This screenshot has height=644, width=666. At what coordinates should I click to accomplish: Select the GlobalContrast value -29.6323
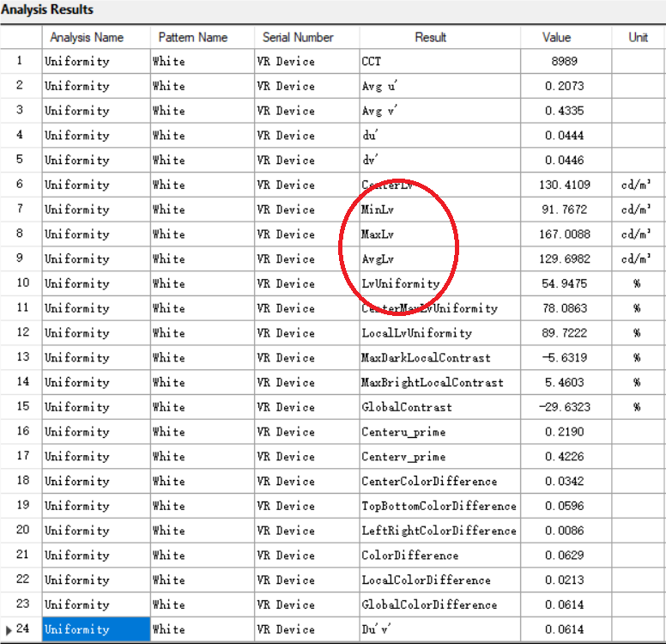[565, 407]
